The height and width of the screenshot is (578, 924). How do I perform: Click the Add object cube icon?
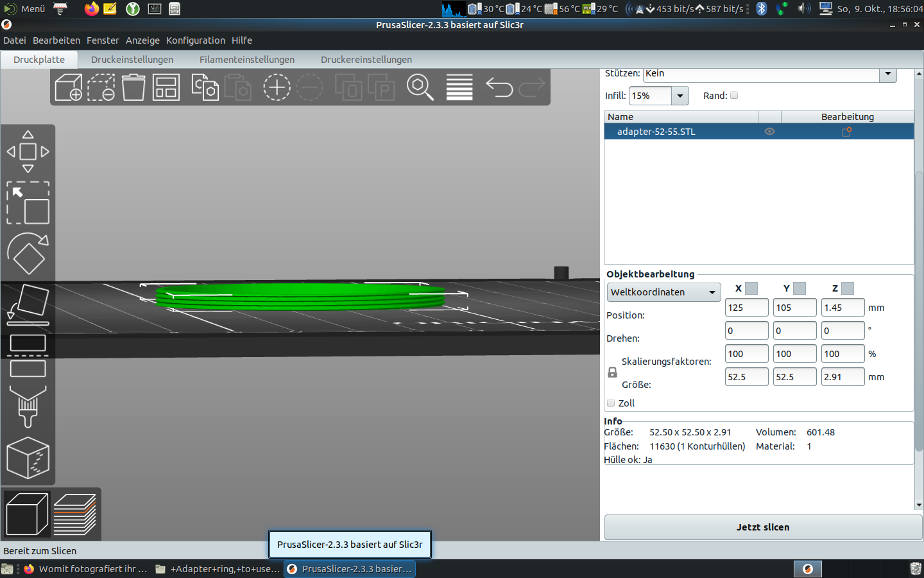point(69,87)
